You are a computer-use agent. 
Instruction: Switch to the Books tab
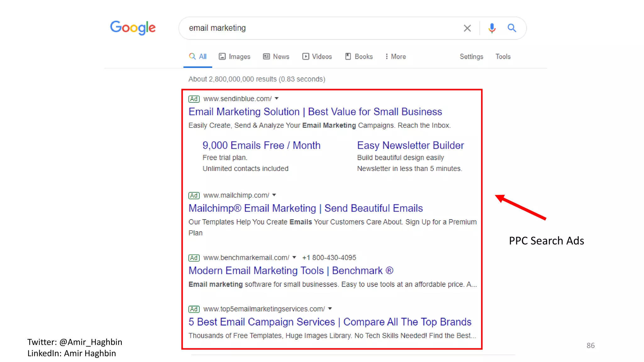(x=359, y=57)
